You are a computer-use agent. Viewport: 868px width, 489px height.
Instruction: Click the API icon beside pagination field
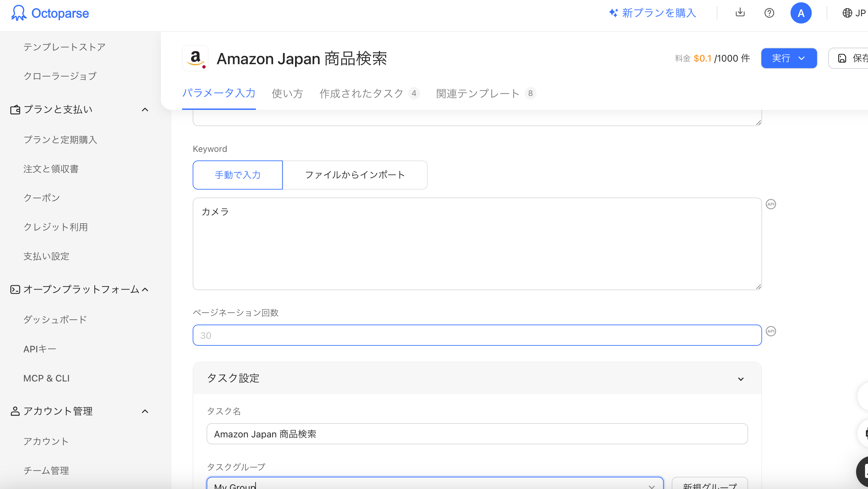coord(771,331)
